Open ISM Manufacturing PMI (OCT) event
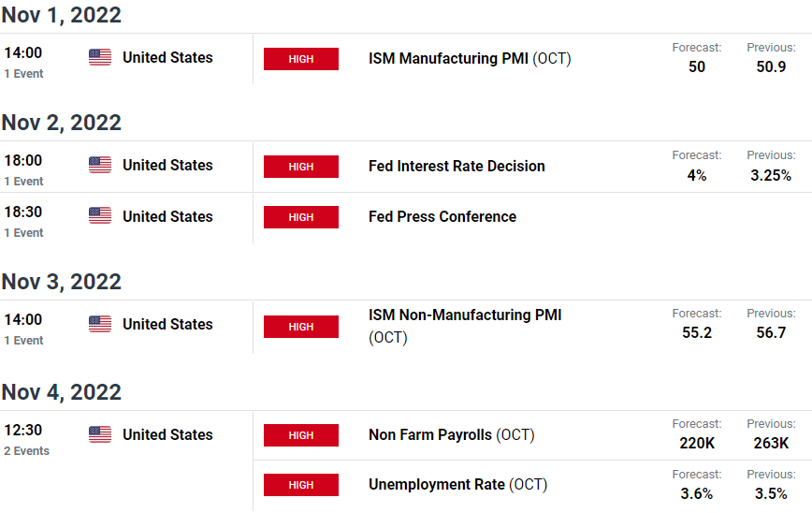The width and height of the screenshot is (812, 513). coord(470,59)
